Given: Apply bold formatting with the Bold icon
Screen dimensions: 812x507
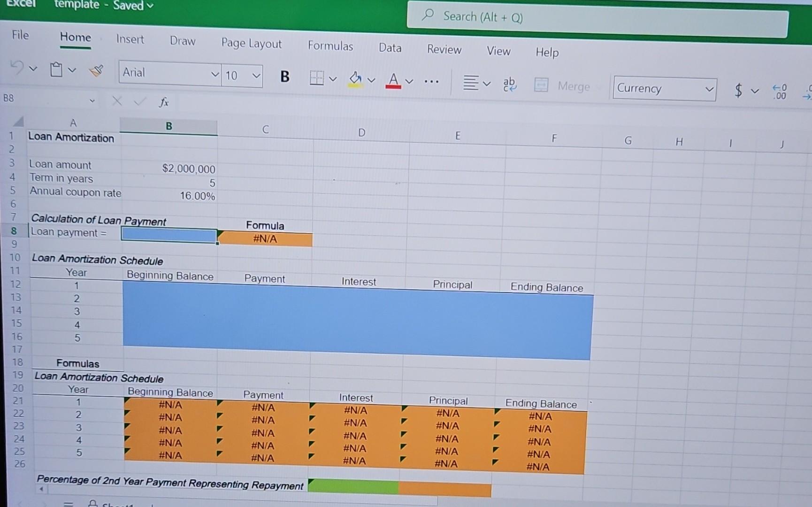Looking at the screenshot, I should [284, 77].
